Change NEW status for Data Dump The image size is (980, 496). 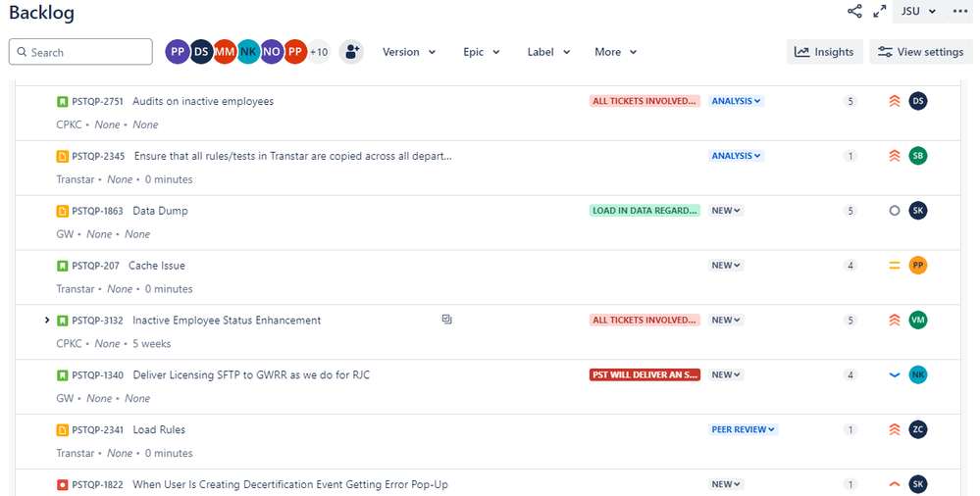(726, 211)
